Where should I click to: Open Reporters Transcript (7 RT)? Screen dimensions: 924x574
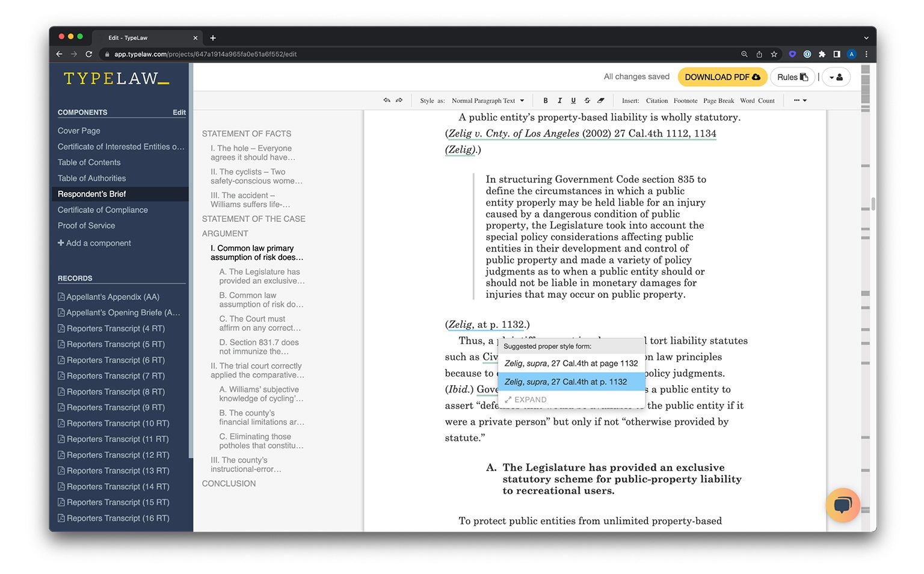click(x=111, y=376)
